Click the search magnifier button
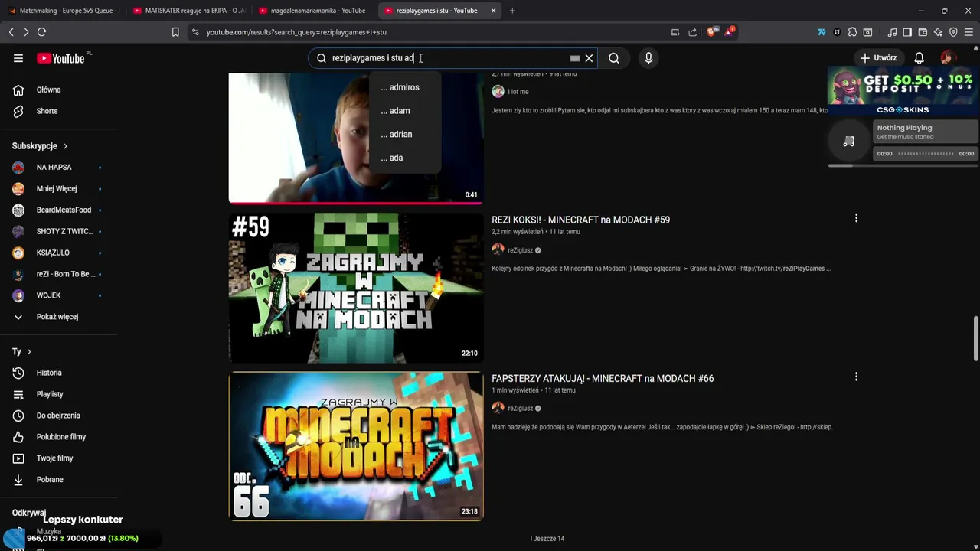This screenshot has height=551, width=980. coord(614,58)
